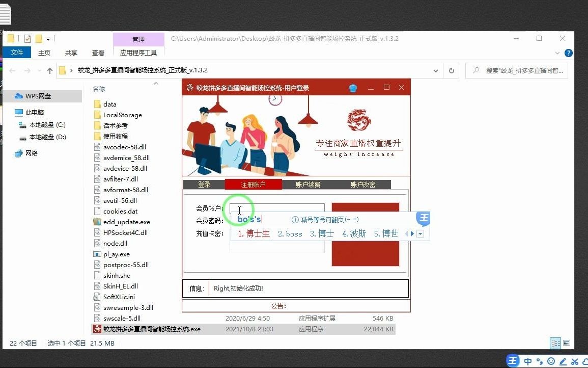Open the address bar history dropdown
588x368 pixels.
435,71
